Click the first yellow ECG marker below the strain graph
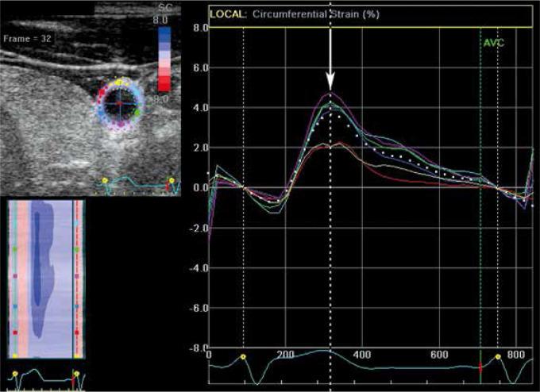The image size is (540, 392). point(243,357)
